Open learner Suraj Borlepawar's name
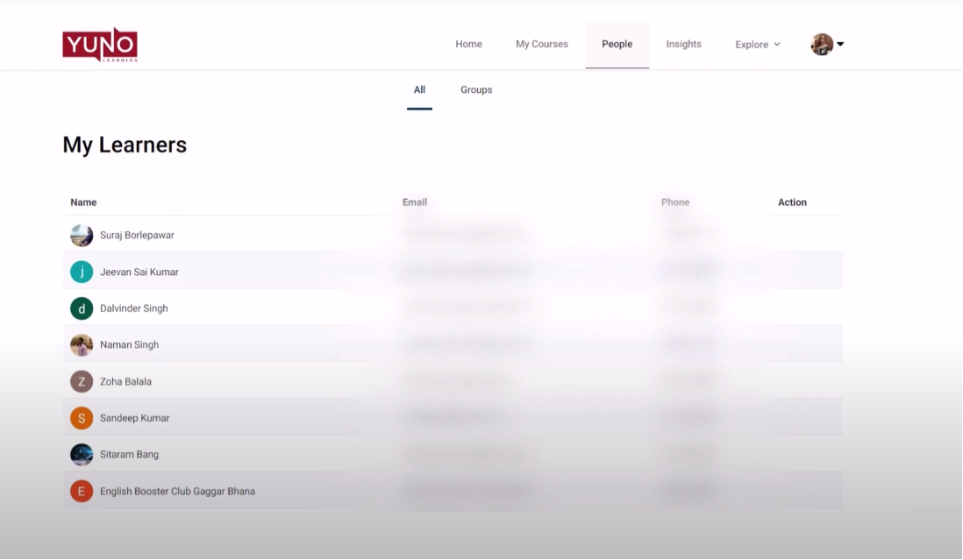963x560 pixels. [137, 236]
